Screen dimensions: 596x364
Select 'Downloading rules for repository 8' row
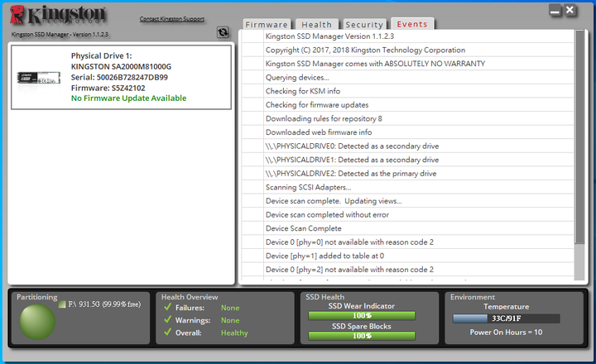tap(407, 118)
